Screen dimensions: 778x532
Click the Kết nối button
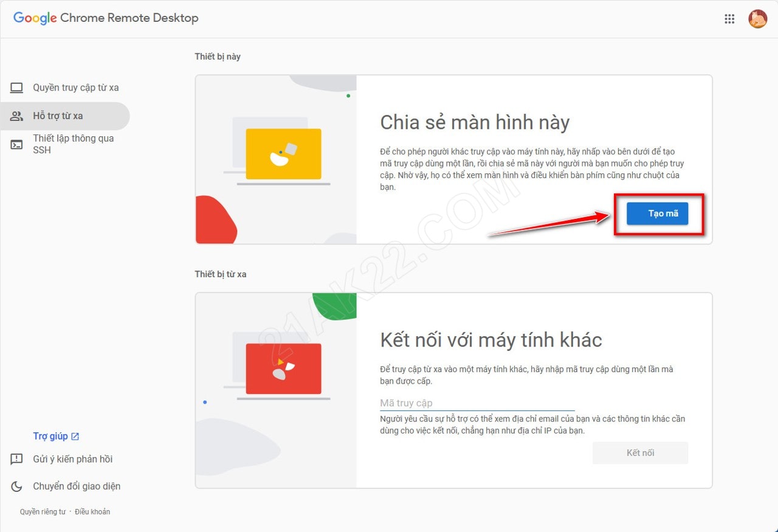coord(640,453)
